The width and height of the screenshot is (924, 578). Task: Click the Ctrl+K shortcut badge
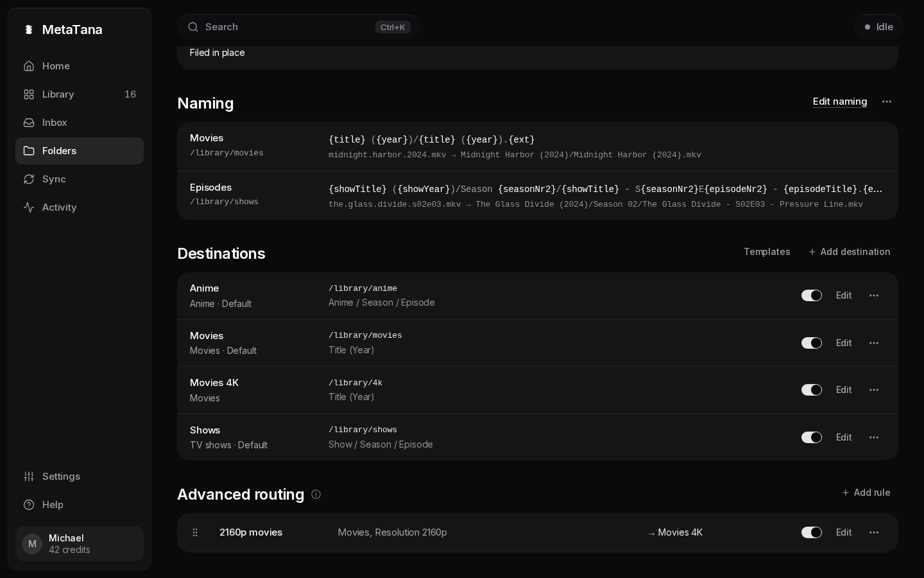393,27
